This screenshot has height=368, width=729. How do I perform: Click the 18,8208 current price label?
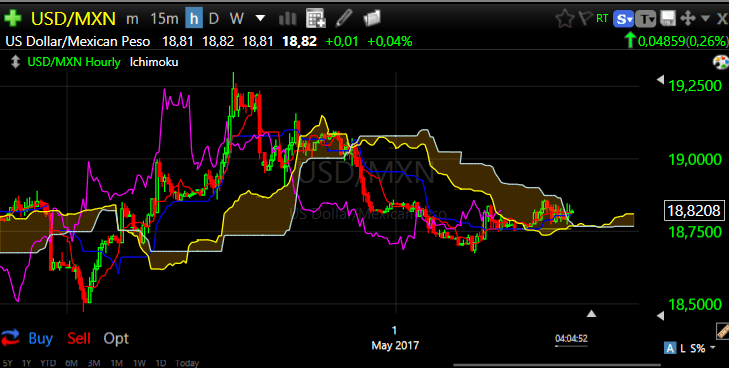pos(695,211)
